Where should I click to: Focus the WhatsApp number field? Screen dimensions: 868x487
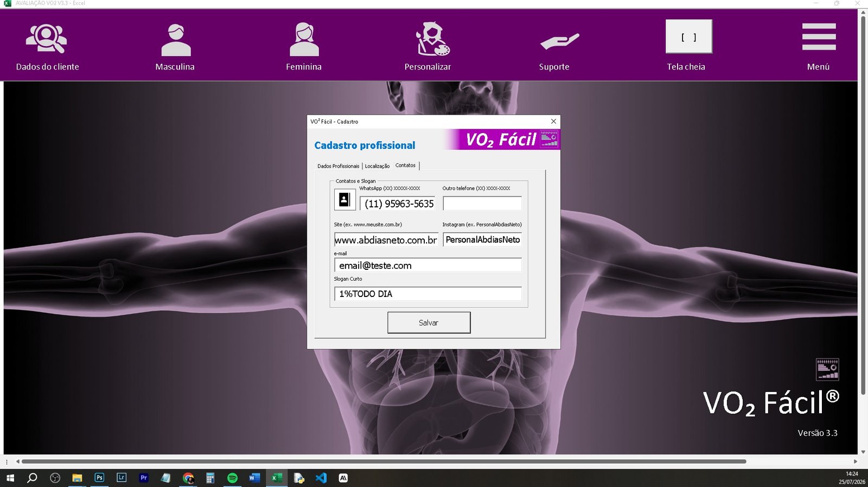tap(397, 204)
